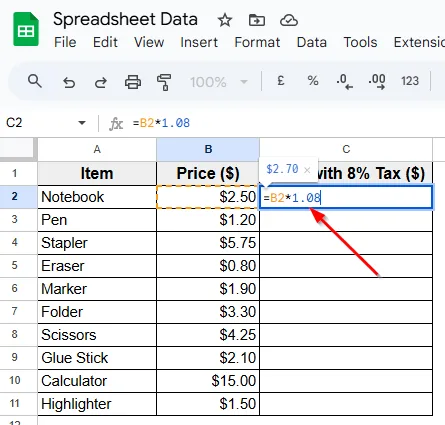Image resolution: width=445 pixels, height=425 pixels.
Task: Click the Price ($) header cell
Action: coord(208,173)
